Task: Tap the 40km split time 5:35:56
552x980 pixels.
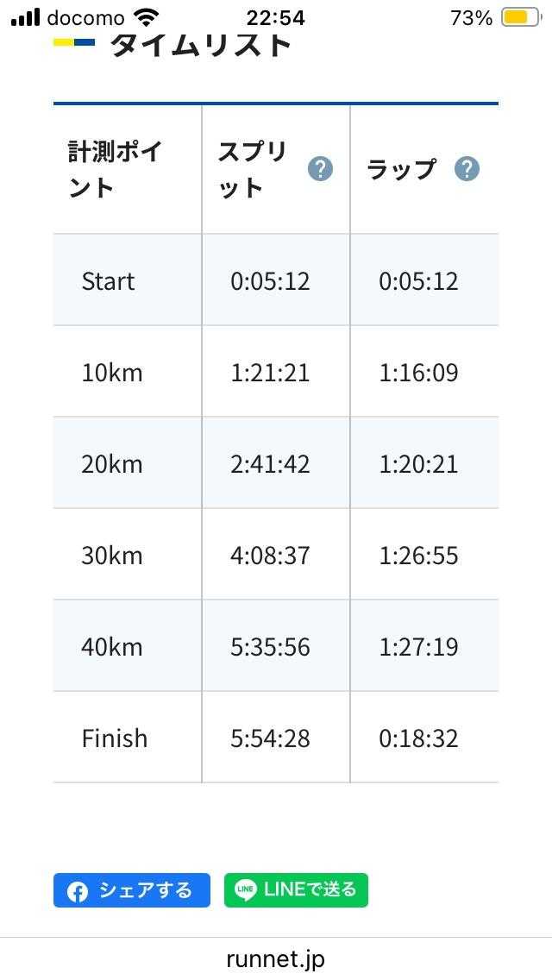Action: [x=270, y=647]
